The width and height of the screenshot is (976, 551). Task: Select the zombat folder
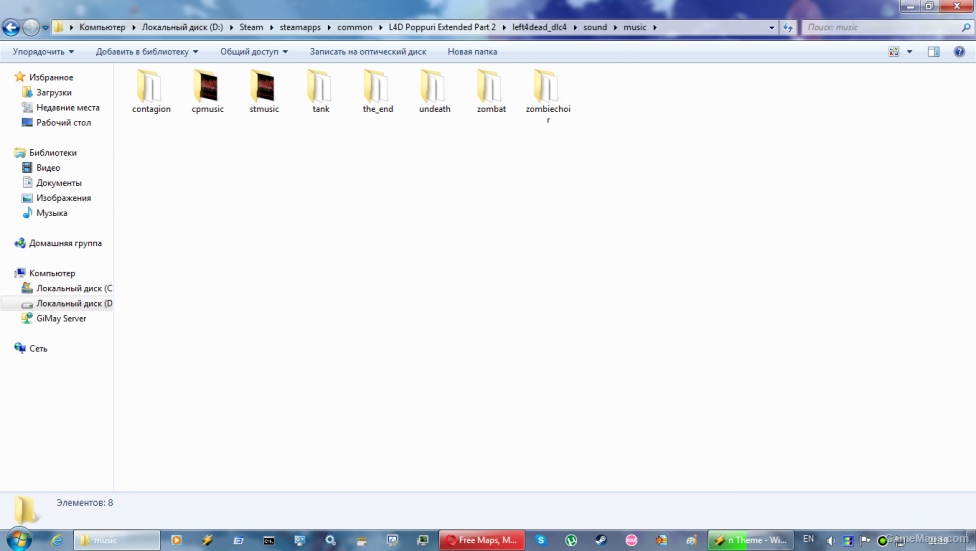click(x=490, y=92)
